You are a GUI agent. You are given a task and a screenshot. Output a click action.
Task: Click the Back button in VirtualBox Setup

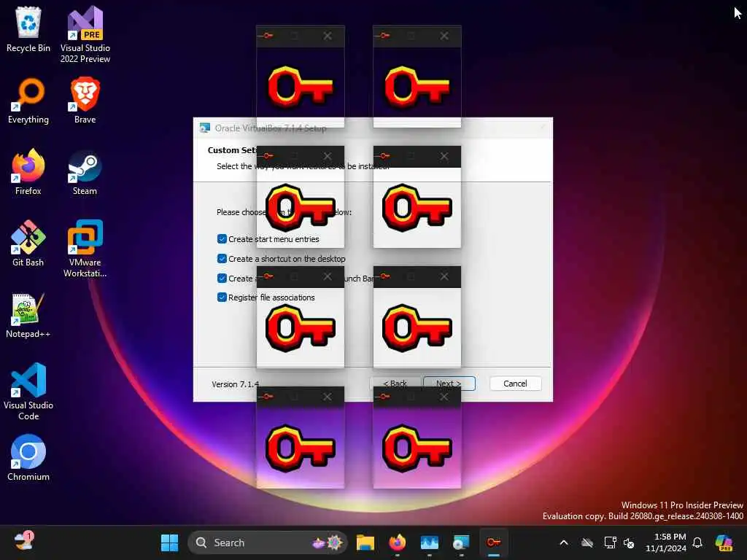click(395, 384)
